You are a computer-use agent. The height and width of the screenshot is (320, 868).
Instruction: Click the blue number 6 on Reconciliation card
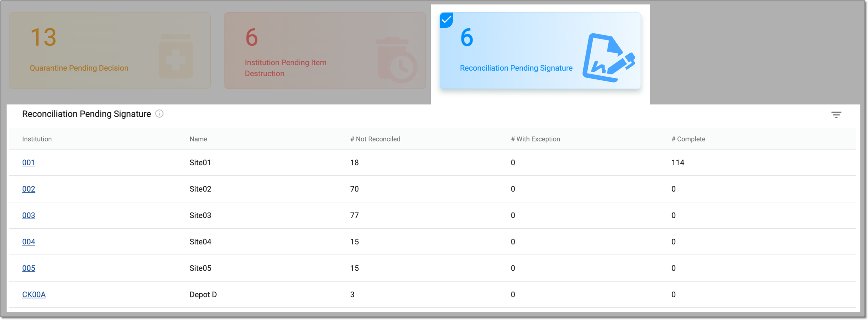[467, 37]
